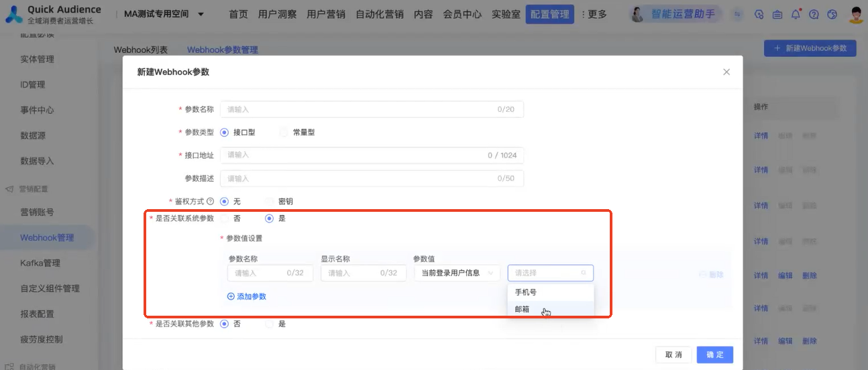Open Kafka管理 in the sidebar
Image resolution: width=868 pixels, height=370 pixels.
[x=40, y=263]
